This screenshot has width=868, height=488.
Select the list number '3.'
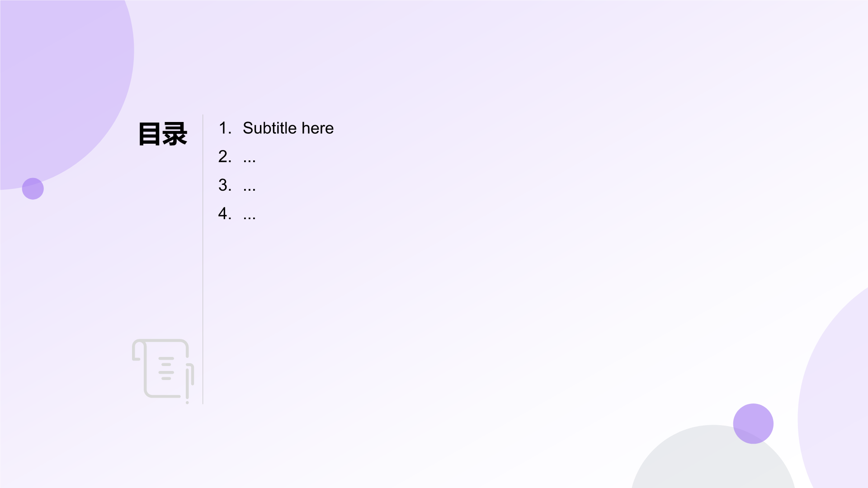[x=225, y=185]
